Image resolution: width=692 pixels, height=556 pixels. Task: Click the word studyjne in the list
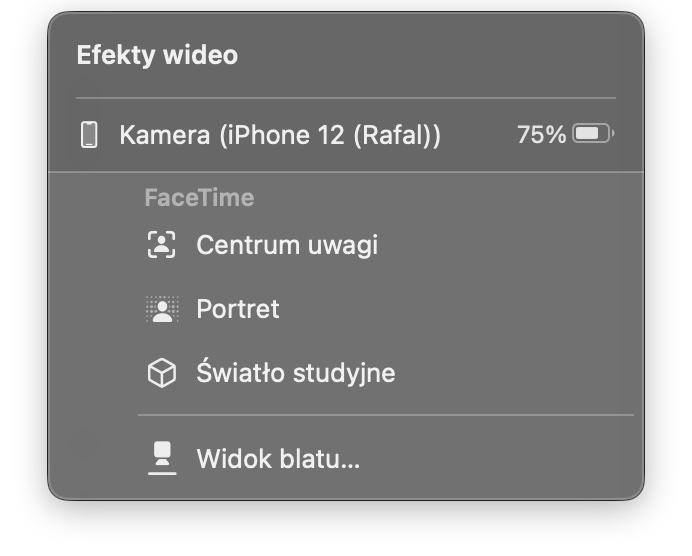(x=344, y=374)
